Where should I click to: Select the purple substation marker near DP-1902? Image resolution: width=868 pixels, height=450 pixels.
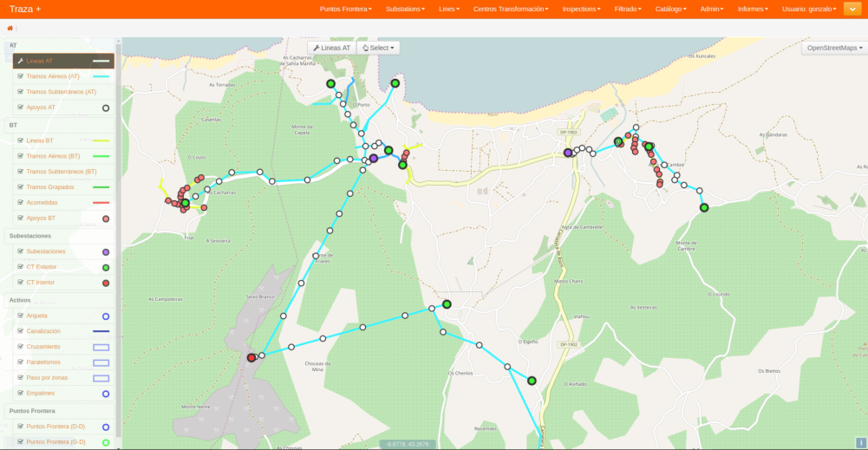tap(567, 153)
